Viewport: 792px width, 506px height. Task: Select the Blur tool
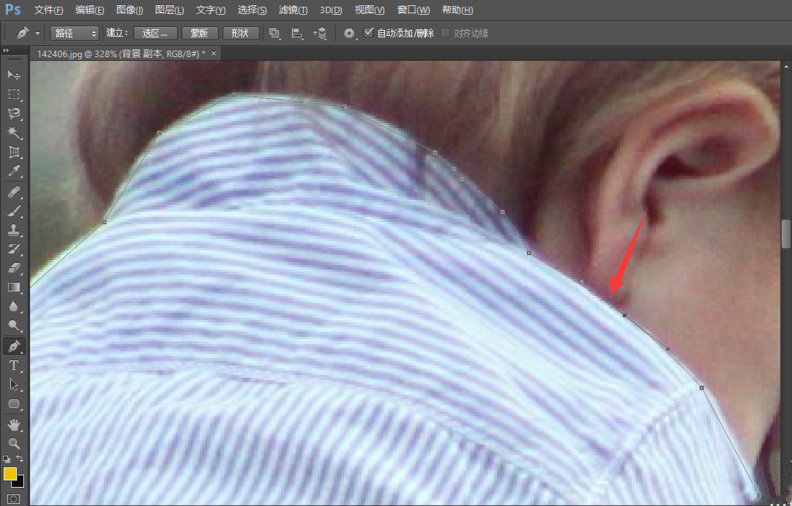coord(14,307)
